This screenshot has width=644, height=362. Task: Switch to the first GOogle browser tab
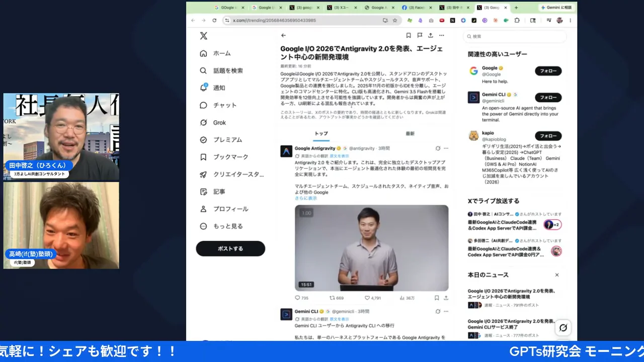pyautogui.click(x=228, y=8)
